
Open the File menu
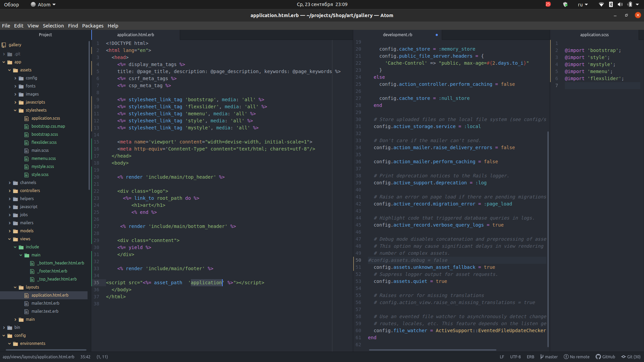(6, 26)
